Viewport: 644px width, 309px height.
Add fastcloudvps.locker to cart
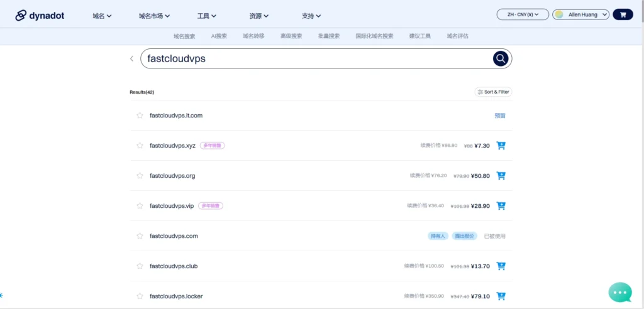[501, 296]
